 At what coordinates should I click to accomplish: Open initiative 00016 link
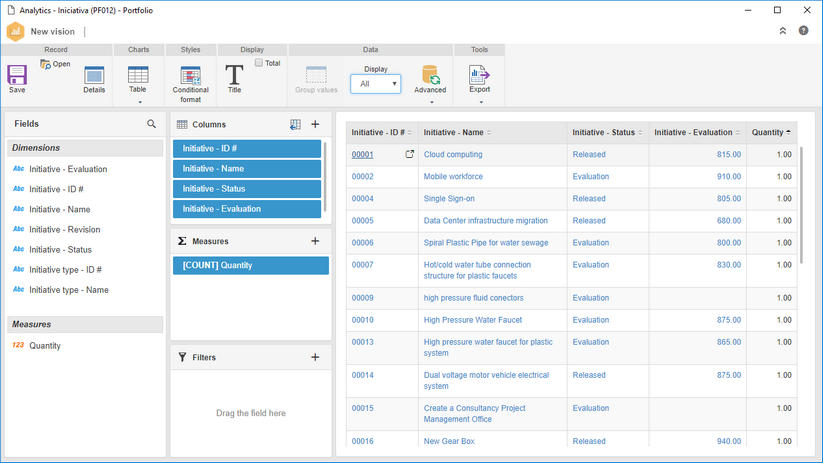tap(362, 441)
